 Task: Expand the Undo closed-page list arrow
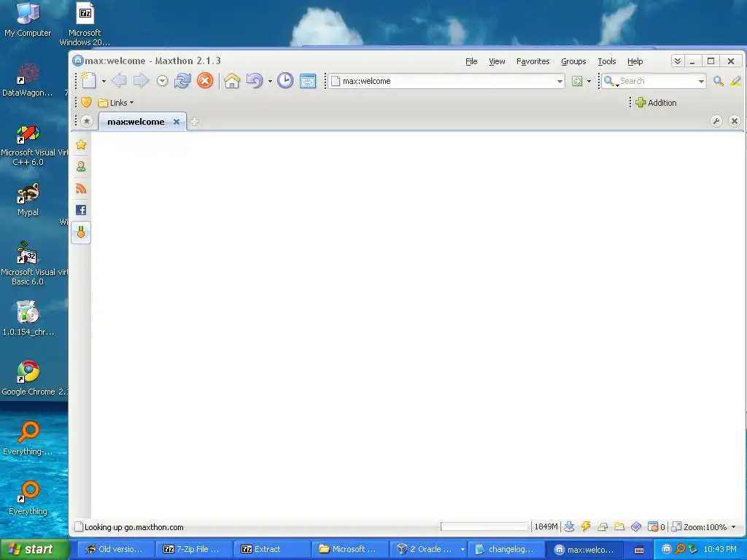(x=270, y=82)
